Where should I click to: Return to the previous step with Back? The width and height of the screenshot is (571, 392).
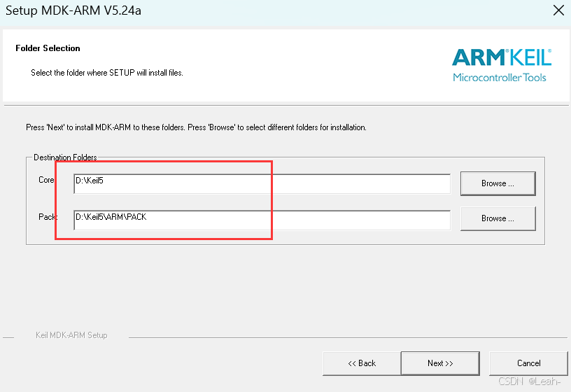[x=362, y=363]
